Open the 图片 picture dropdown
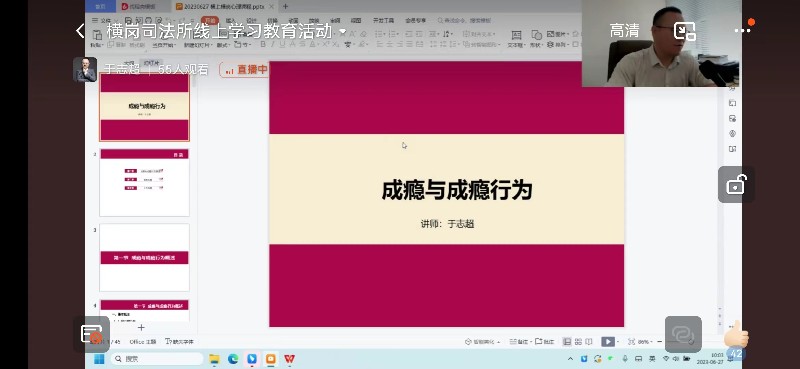Viewport: 800px width, 369px height. (558, 34)
